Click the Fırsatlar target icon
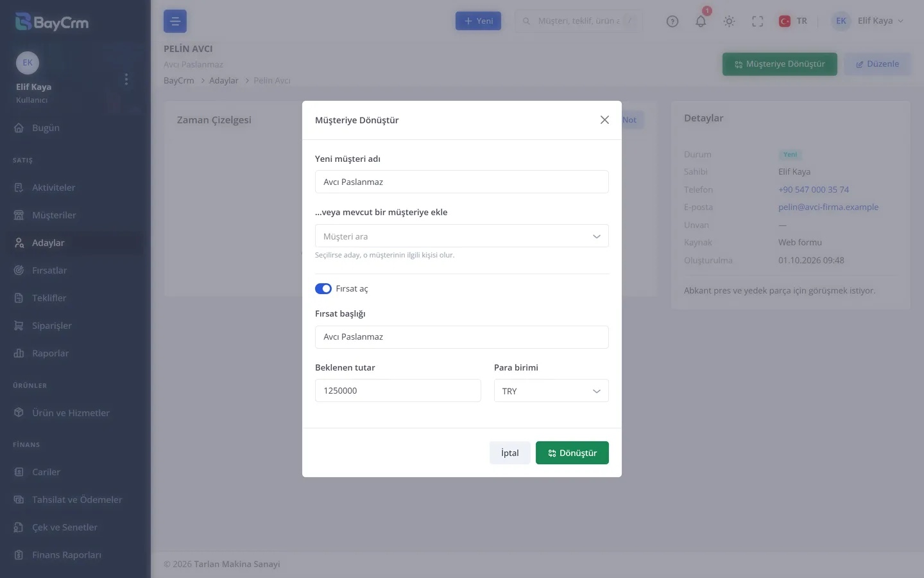 [x=19, y=270]
